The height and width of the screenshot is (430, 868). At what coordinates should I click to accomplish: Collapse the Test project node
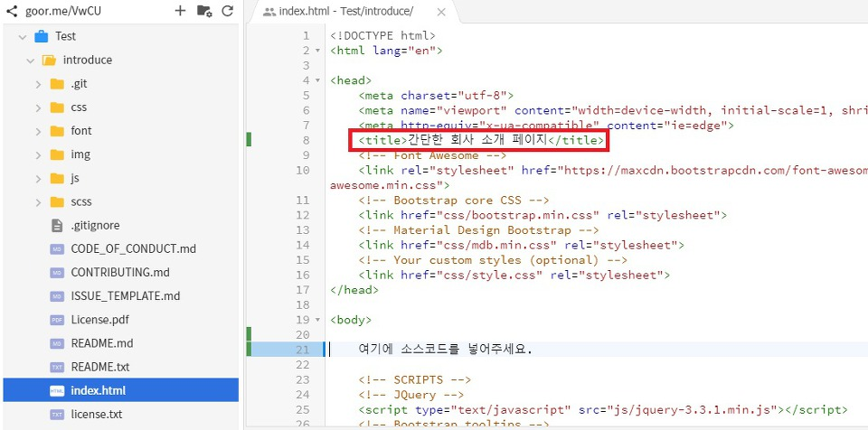(x=23, y=37)
